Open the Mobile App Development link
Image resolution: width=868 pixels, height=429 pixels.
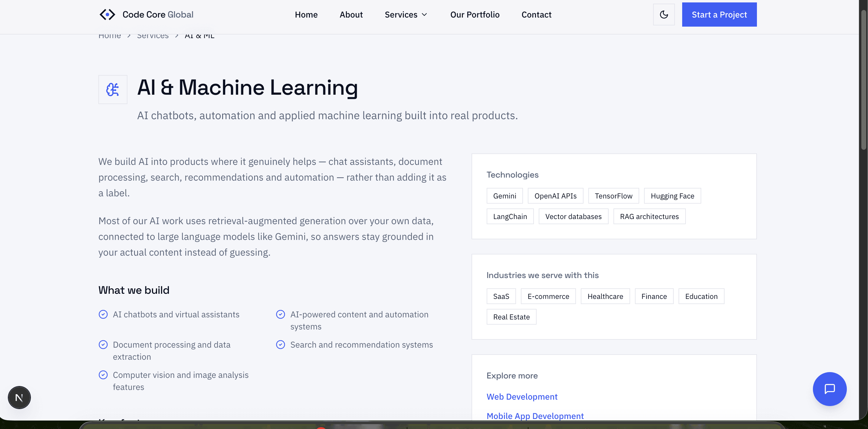coord(535,416)
